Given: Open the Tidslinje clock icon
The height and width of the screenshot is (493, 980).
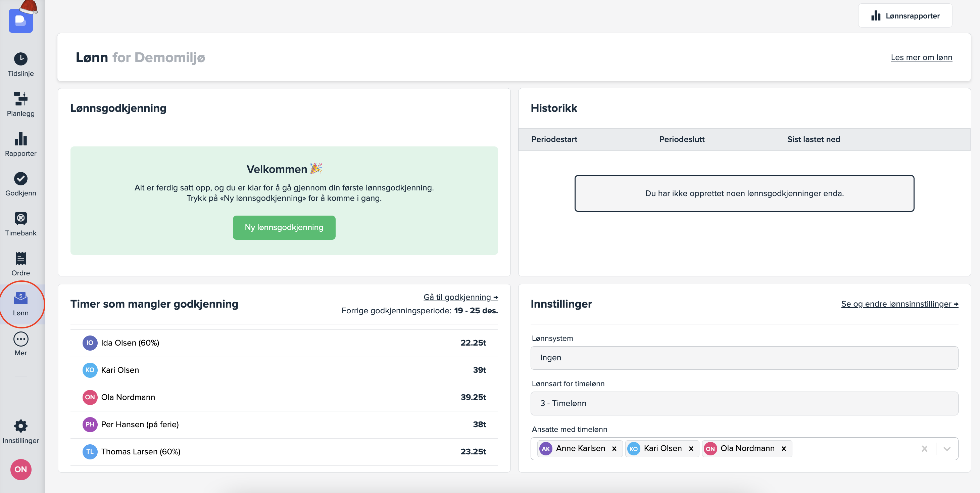Looking at the screenshot, I should (20, 59).
